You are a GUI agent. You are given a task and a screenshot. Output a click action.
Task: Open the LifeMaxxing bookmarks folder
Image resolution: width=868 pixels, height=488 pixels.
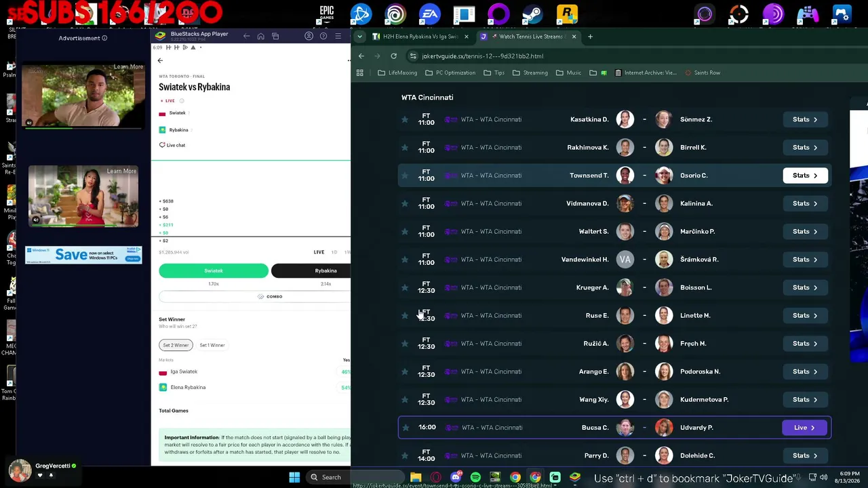click(x=398, y=73)
